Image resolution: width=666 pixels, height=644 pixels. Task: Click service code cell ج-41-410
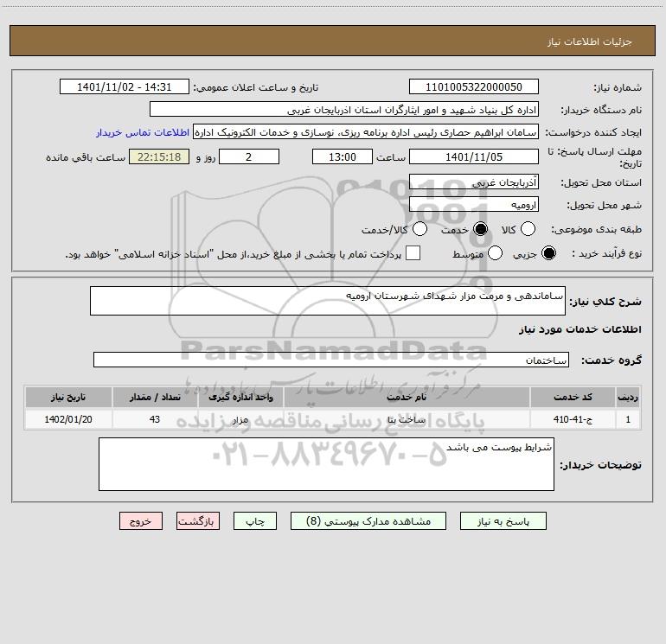click(x=573, y=419)
